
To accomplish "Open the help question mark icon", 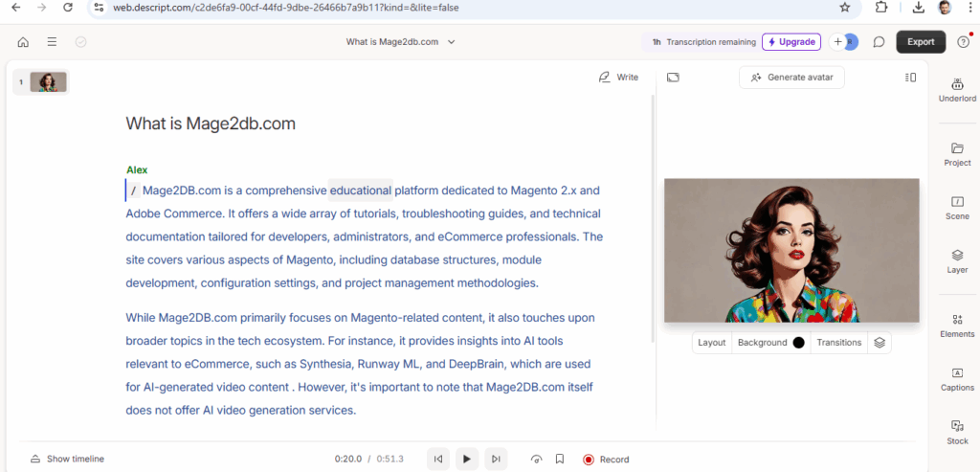I will click(963, 42).
